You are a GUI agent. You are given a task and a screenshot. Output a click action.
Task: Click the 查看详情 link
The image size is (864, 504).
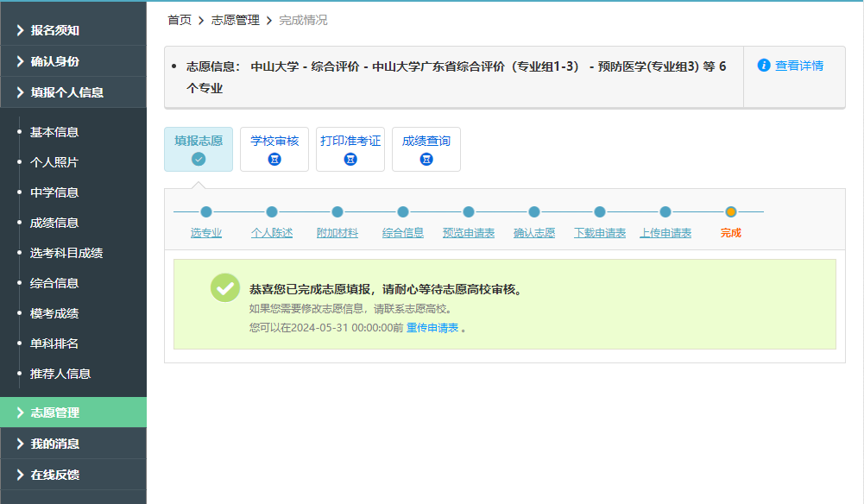799,66
